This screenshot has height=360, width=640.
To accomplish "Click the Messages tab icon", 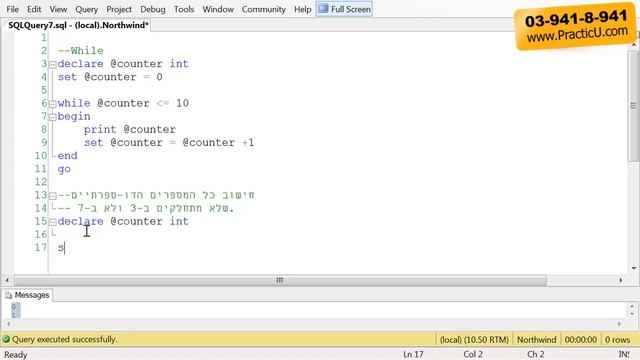I will pos(9,295).
